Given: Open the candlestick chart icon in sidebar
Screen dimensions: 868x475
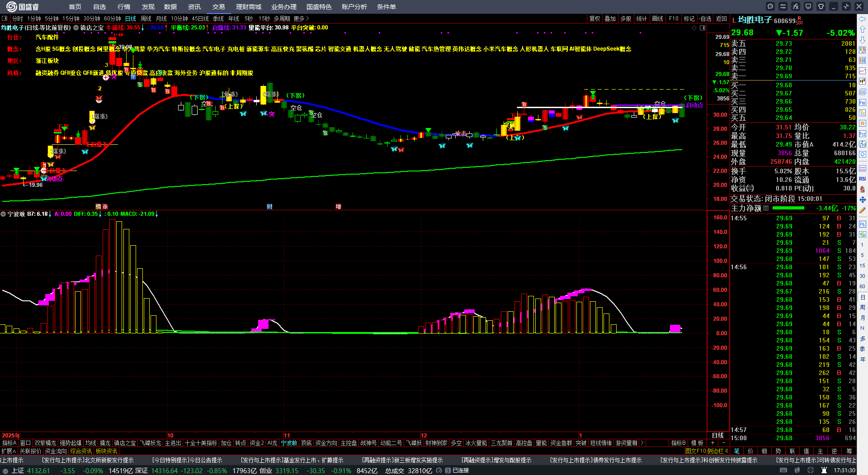Looking at the screenshot, I should [863, 81].
